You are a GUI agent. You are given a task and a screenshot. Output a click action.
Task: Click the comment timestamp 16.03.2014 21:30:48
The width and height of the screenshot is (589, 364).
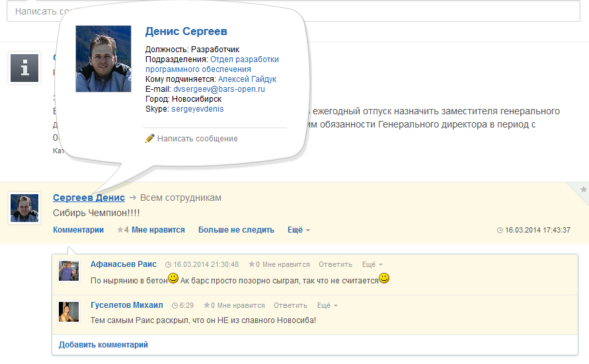pos(206,264)
